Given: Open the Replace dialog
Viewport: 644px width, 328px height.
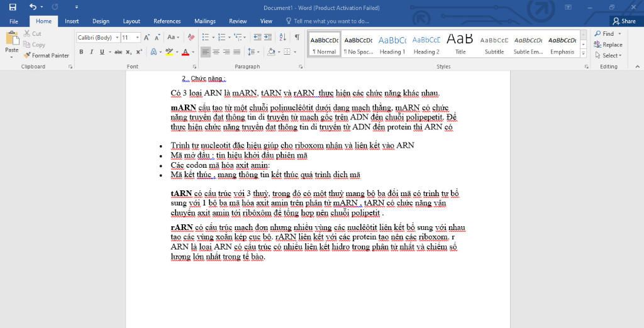Looking at the screenshot, I should coord(608,45).
